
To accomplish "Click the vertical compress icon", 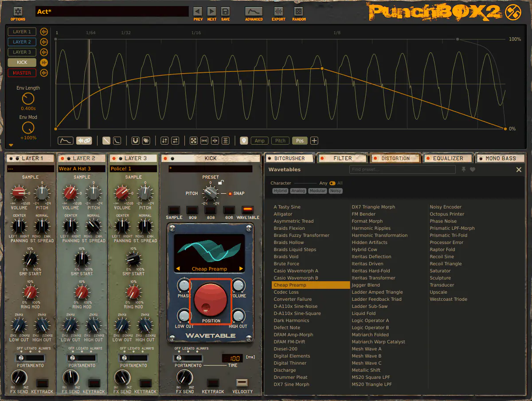I will point(226,141).
